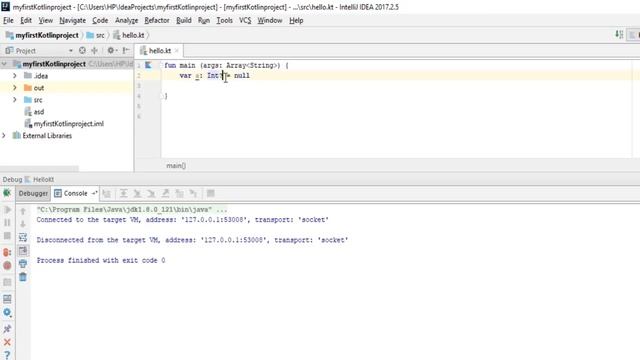Select myfirstKotlinproject.iml file

(x=69, y=124)
